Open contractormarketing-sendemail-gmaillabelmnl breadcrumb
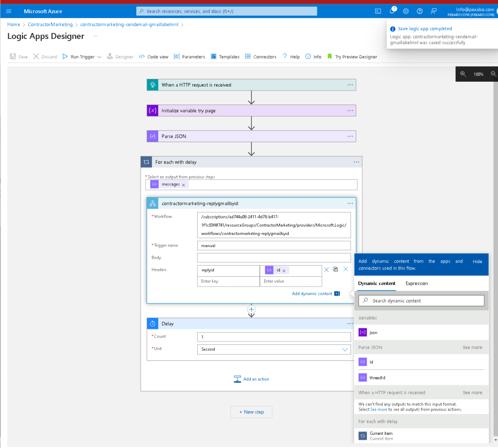 pos(129,24)
